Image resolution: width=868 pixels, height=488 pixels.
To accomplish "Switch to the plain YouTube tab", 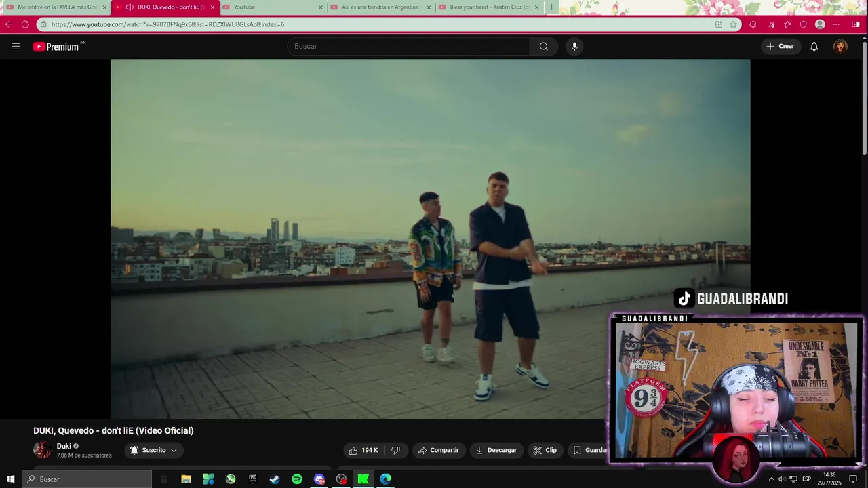I will coord(274,7).
